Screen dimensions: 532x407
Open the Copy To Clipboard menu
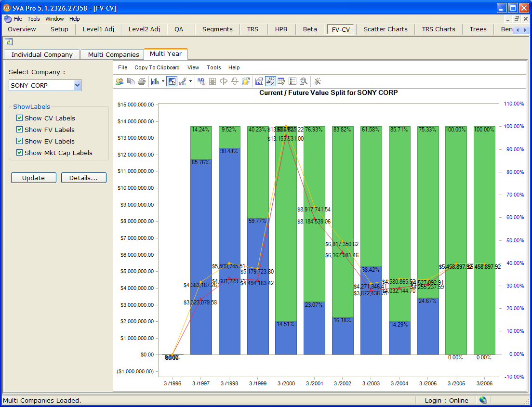click(157, 67)
